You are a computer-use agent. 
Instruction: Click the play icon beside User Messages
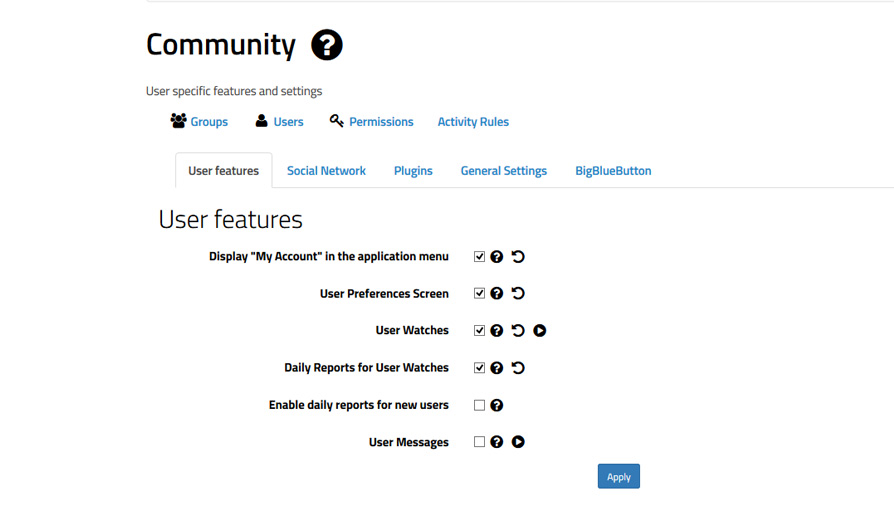coord(518,442)
